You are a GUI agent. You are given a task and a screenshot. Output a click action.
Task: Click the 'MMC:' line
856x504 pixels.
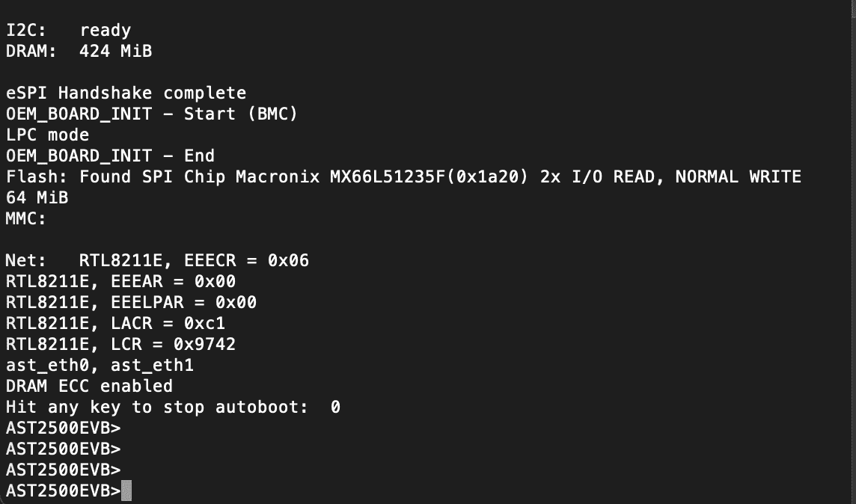26,219
